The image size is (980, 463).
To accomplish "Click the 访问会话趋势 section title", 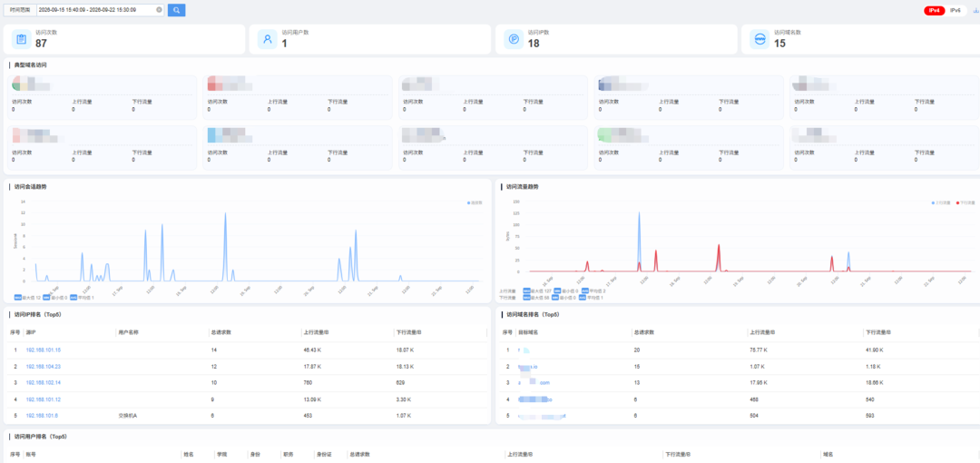I will pos(31,186).
